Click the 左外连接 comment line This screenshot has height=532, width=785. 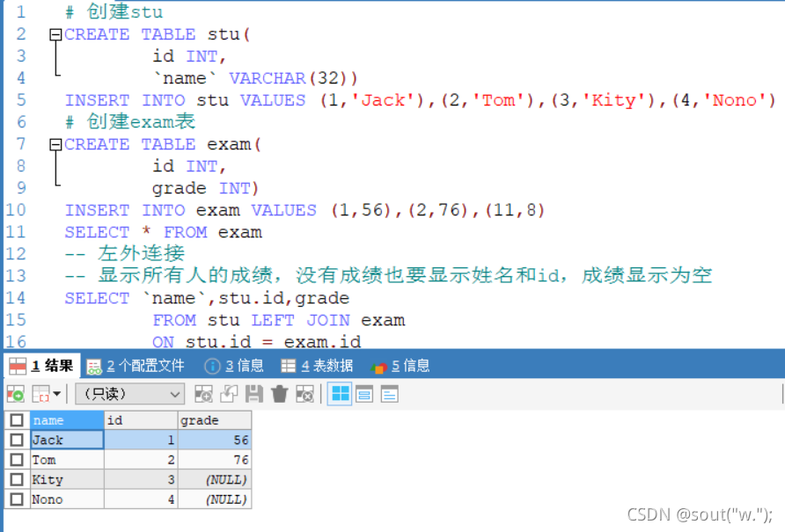click(x=125, y=254)
